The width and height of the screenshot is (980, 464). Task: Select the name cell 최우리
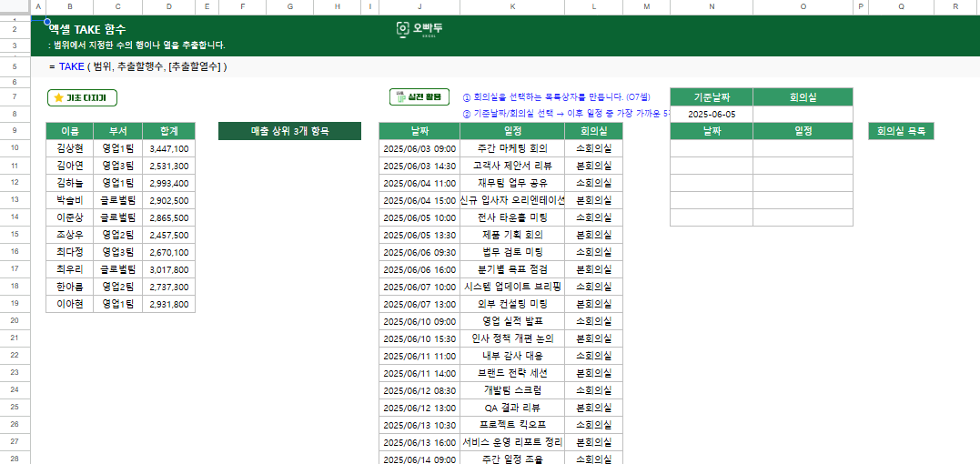[70, 270]
